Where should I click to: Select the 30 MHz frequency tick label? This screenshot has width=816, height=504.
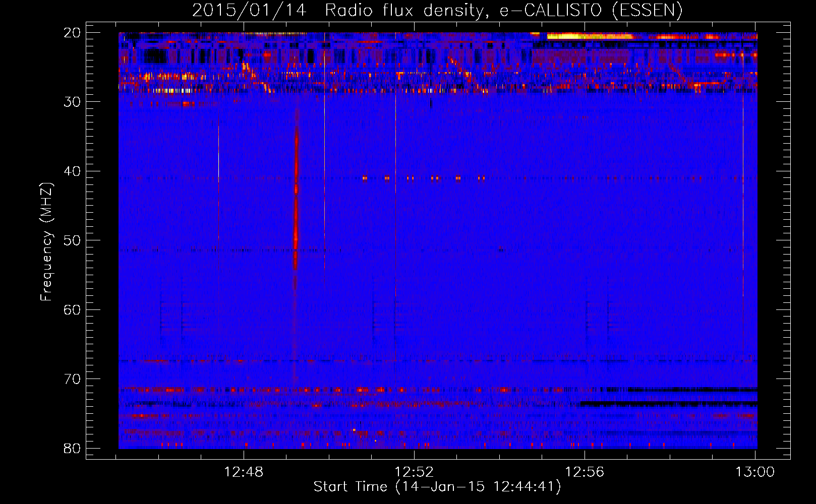click(x=73, y=102)
